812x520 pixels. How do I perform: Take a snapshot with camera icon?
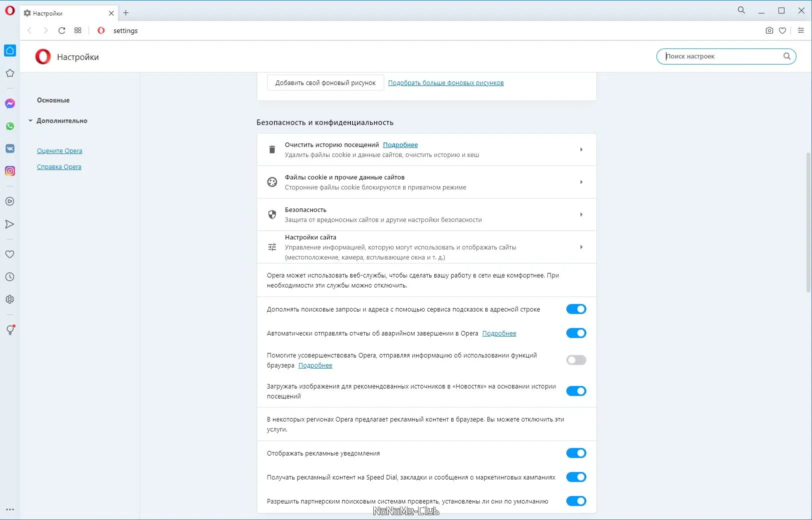[x=769, y=30]
